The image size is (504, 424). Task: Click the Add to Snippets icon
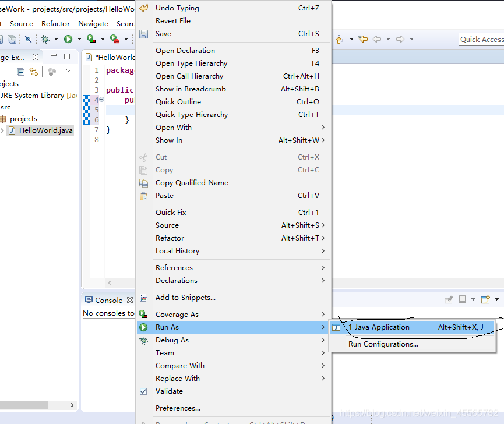click(x=144, y=298)
